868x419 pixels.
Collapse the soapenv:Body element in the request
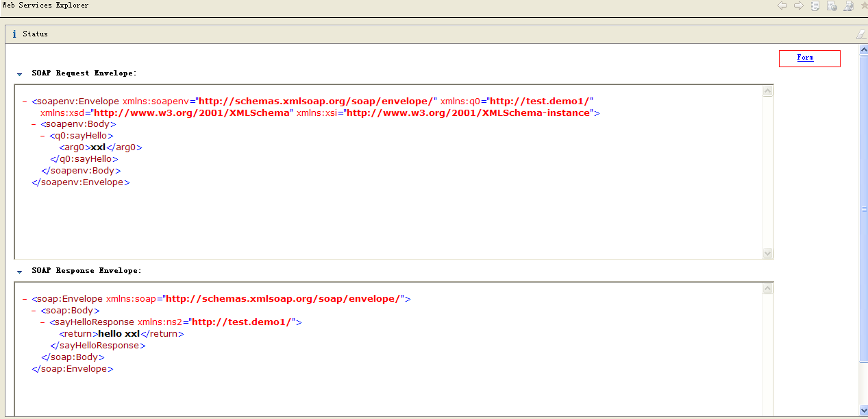click(34, 124)
